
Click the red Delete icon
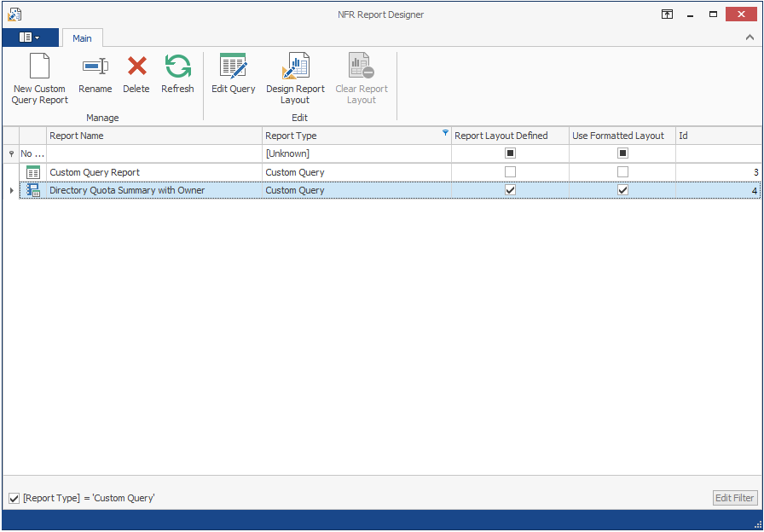click(x=136, y=66)
